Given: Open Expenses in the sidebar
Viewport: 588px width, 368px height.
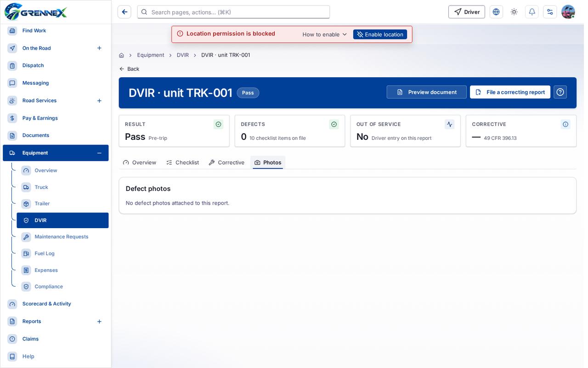Looking at the screenshot, I should pos(62,270).
